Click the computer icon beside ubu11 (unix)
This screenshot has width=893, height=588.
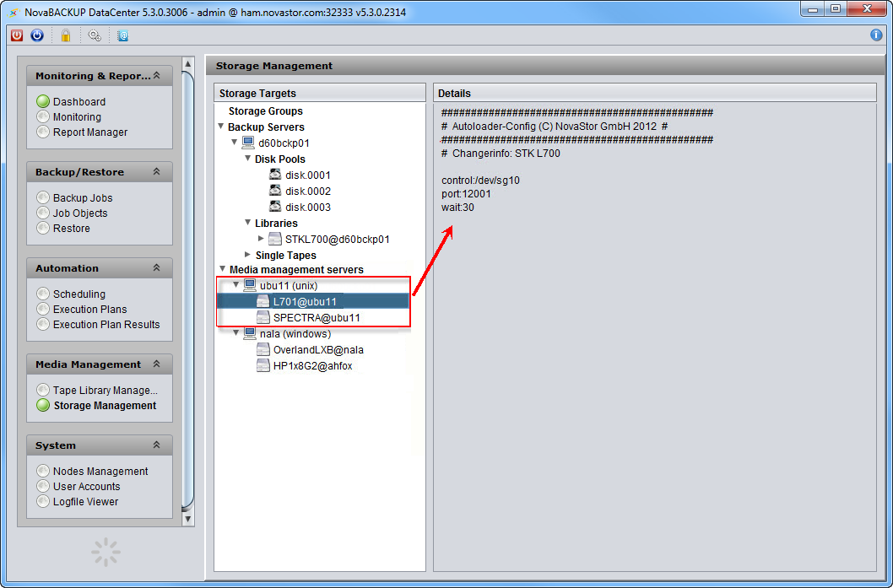[x=250, y=285]
